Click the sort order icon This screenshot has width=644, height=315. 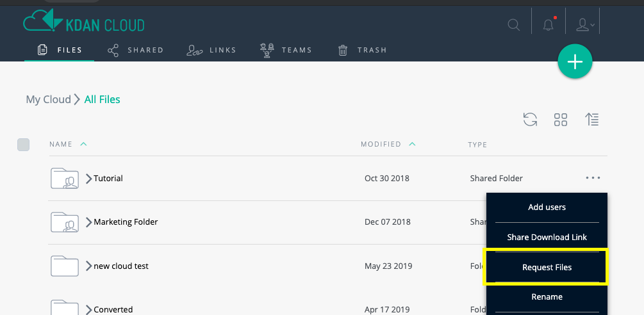click(x=592, y=119)
